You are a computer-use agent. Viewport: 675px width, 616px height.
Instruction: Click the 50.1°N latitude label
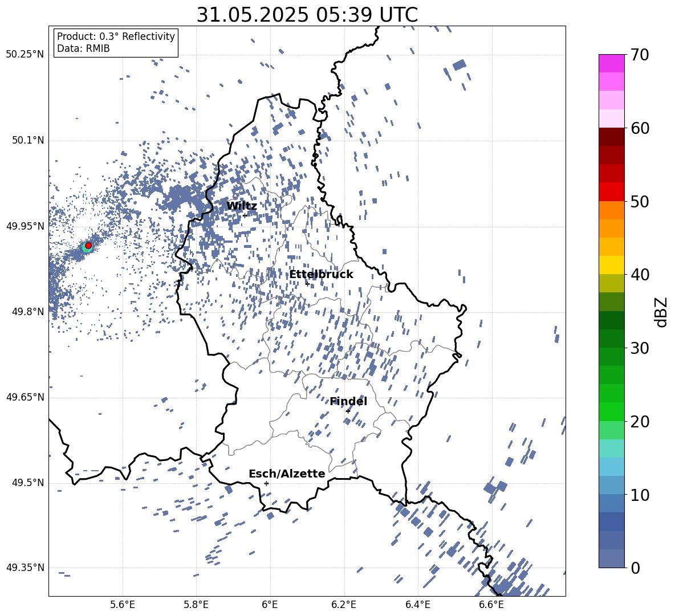[x=28, y=141]
